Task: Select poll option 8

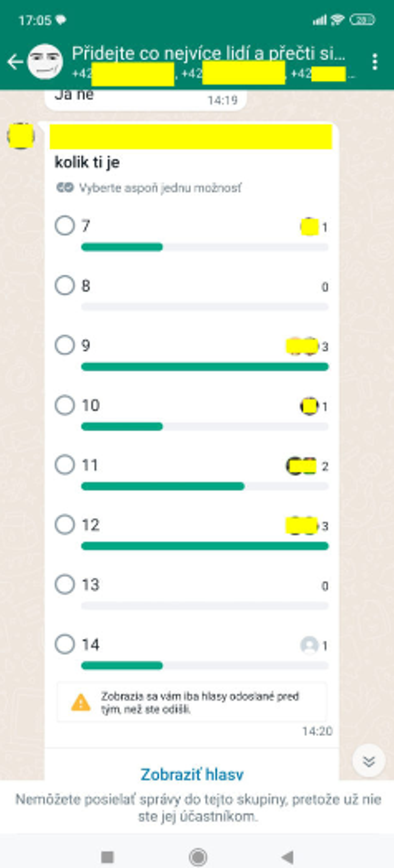Action: point(65,285)
